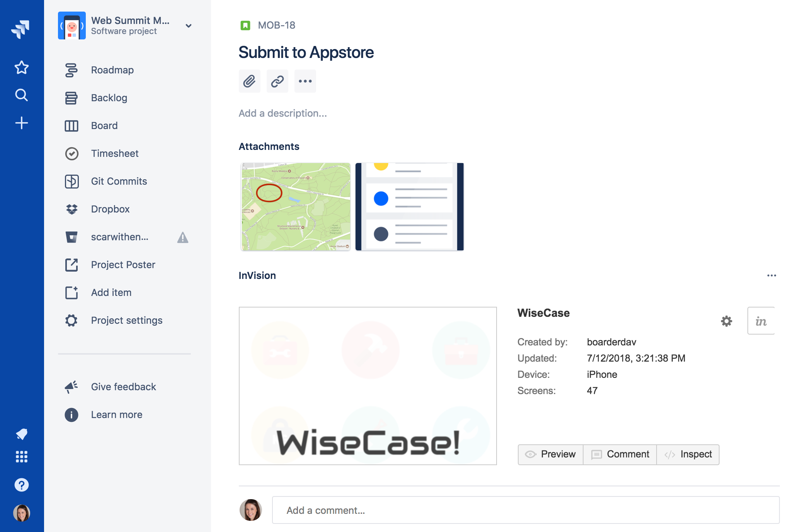Open starred items star icon
Image resolution: width=793 pixels, height=532 pixels.
(22, 68)
